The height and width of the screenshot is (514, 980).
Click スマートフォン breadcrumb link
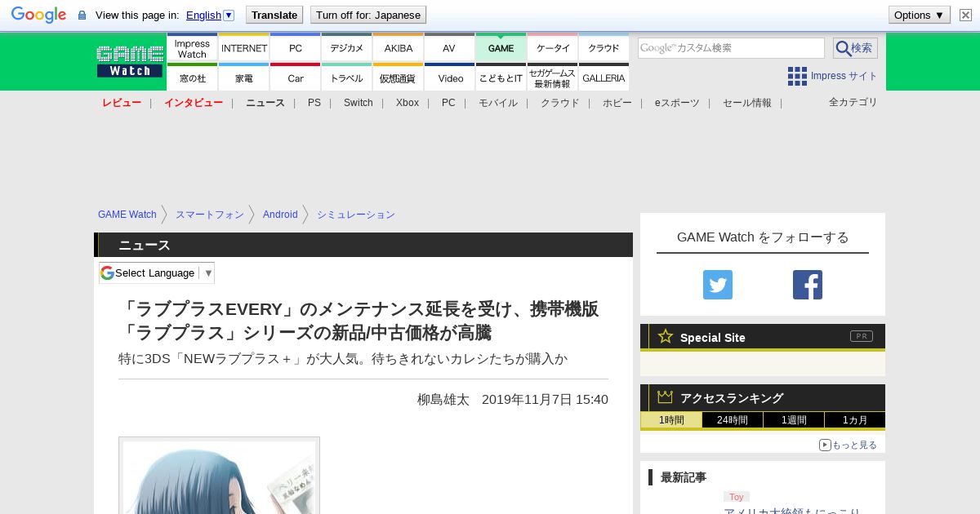pyautogui.click(x=210, y=215)
